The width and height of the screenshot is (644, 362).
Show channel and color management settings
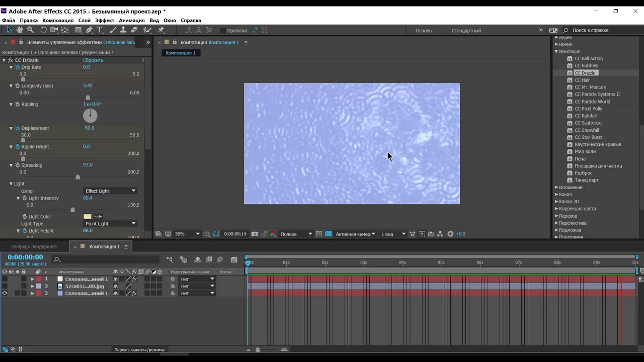click(273, 234)
